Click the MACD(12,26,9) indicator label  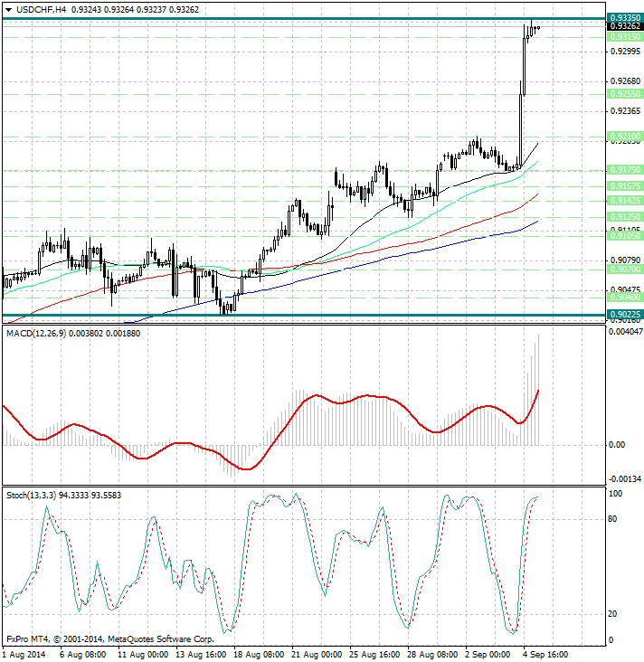click(36, 334)
